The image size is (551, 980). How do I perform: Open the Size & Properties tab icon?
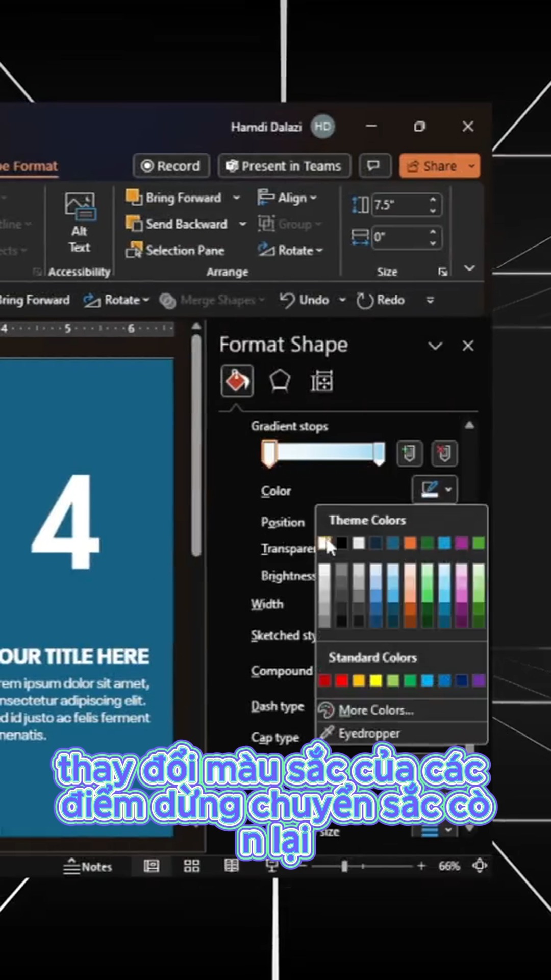[x=322, y=381]
